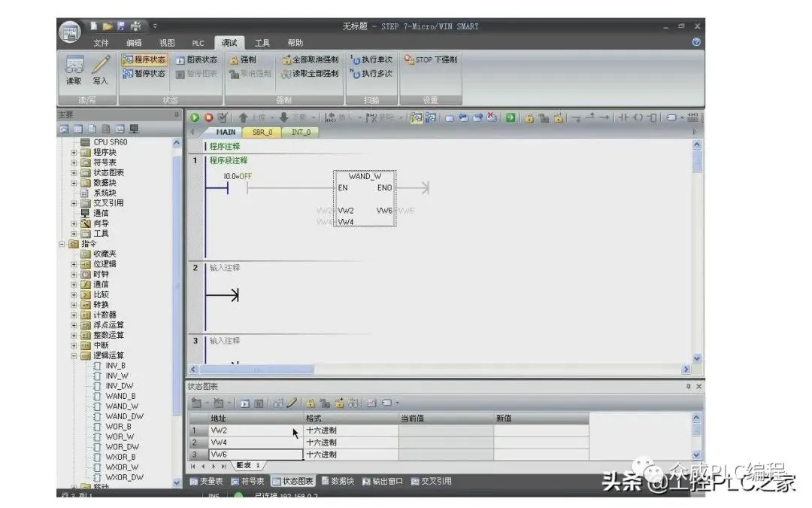Toggle Pause Status (暂停状态) button
812x508 pixels.
pyautogui.click(x=144, y=74)
